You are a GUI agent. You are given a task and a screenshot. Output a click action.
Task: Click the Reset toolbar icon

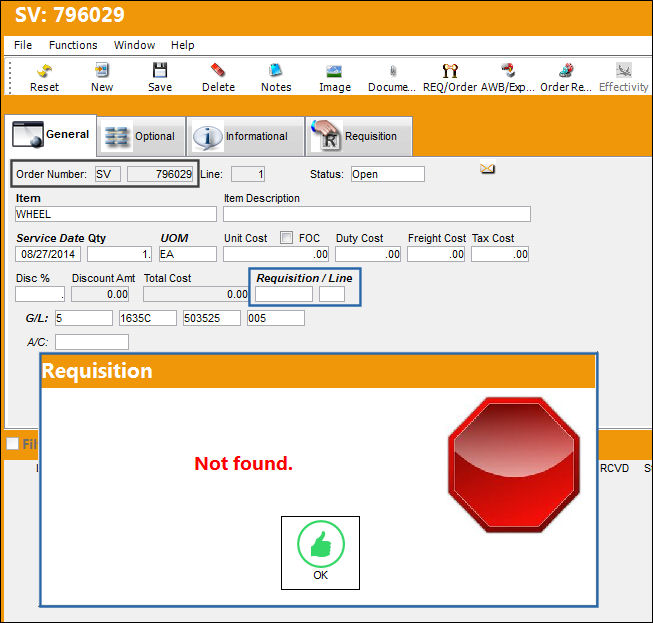[44, 71]
